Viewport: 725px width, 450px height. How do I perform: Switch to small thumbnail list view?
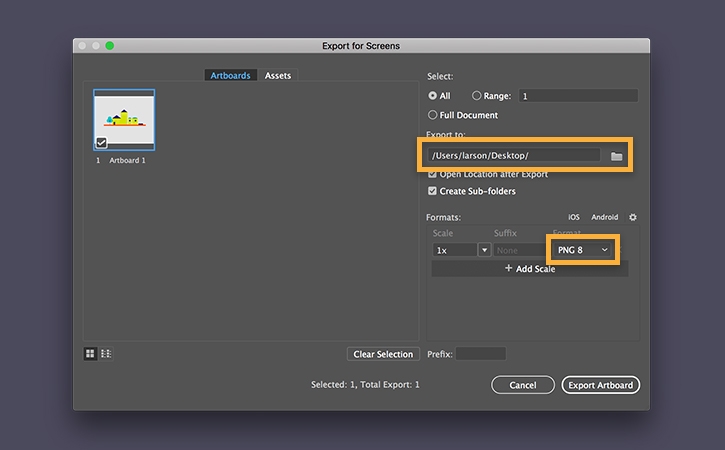(106, 353)
